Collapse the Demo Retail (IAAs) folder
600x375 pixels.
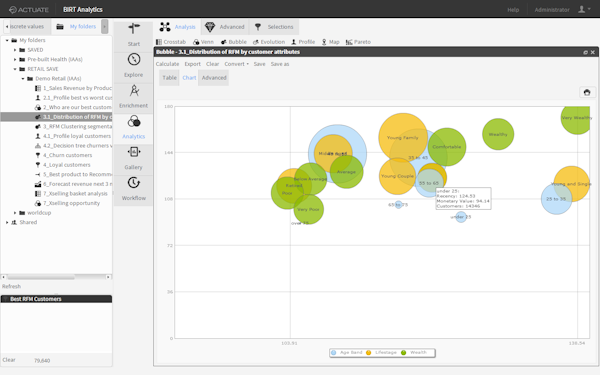(23, 78)
